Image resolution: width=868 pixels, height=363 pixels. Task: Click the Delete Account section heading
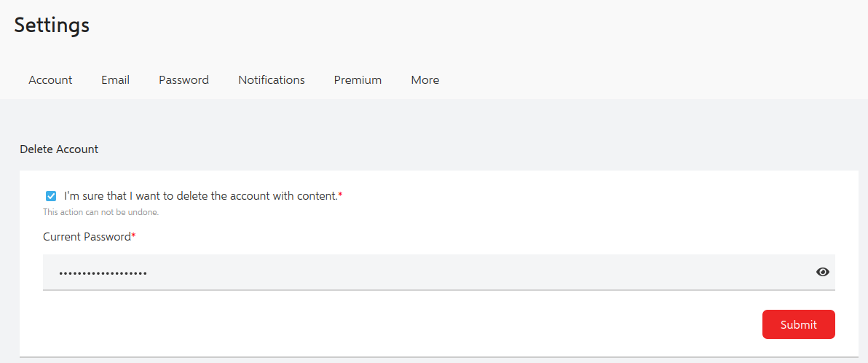(x=59, y=149)
